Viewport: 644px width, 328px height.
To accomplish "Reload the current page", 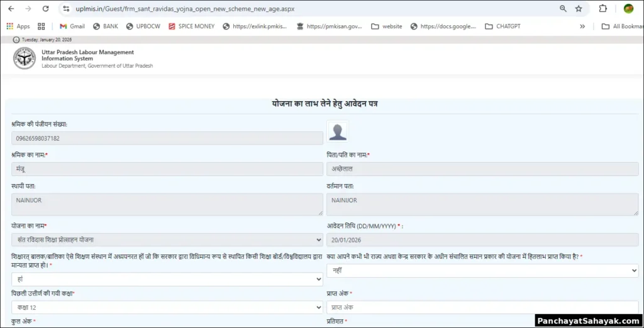I will click(x=45, y=9).
